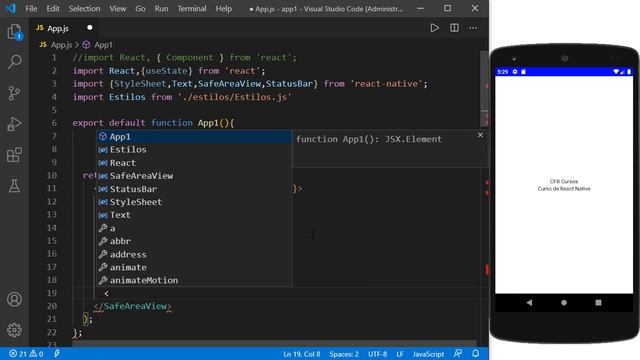Select React suggestion in autocomplete list
The height and width of the screenshot is (360, 640).
click(194, 163)
